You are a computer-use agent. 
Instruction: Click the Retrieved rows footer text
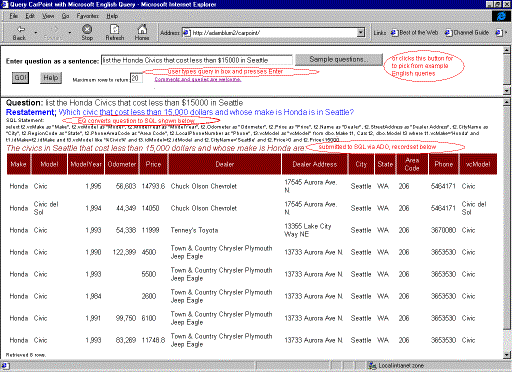tap(26, 355)
